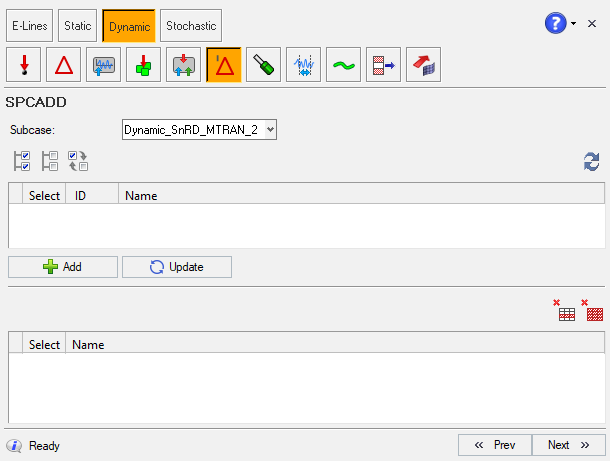This screenshot has height=461, width=610.
Task: Select the red arrow on green cubes icon
Action: pyautogui.click(x=144, y=65)
